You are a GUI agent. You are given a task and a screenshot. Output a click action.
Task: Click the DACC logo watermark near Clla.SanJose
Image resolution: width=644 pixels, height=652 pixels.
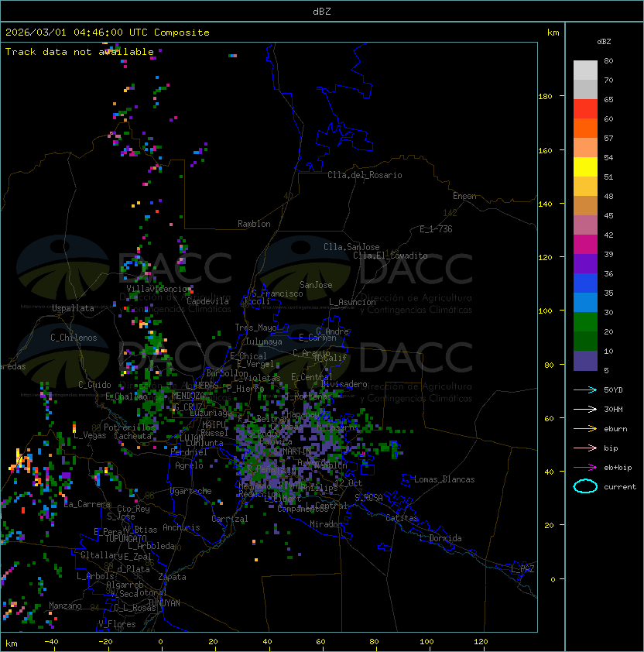point(365,269)
